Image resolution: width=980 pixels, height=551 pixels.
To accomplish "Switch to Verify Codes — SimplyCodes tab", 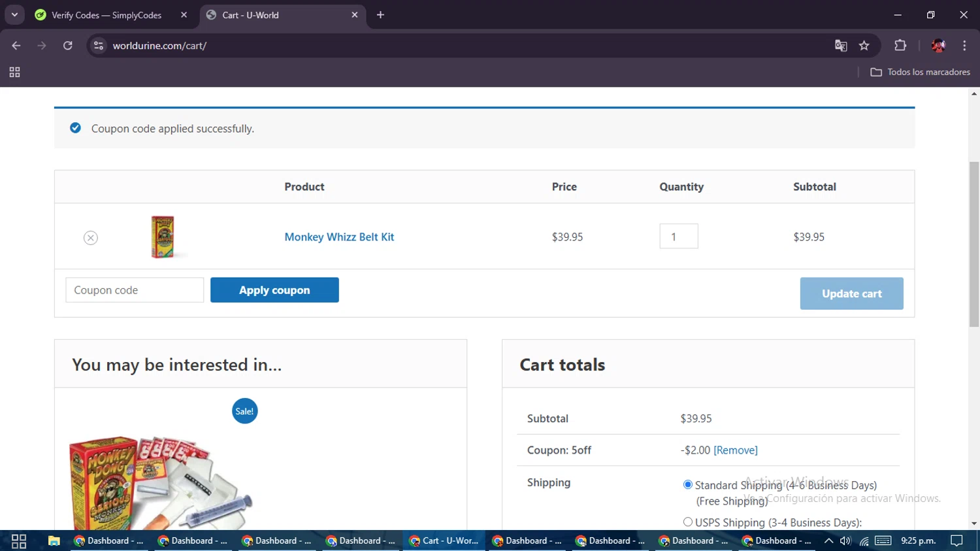I will [x=106, y=15].
